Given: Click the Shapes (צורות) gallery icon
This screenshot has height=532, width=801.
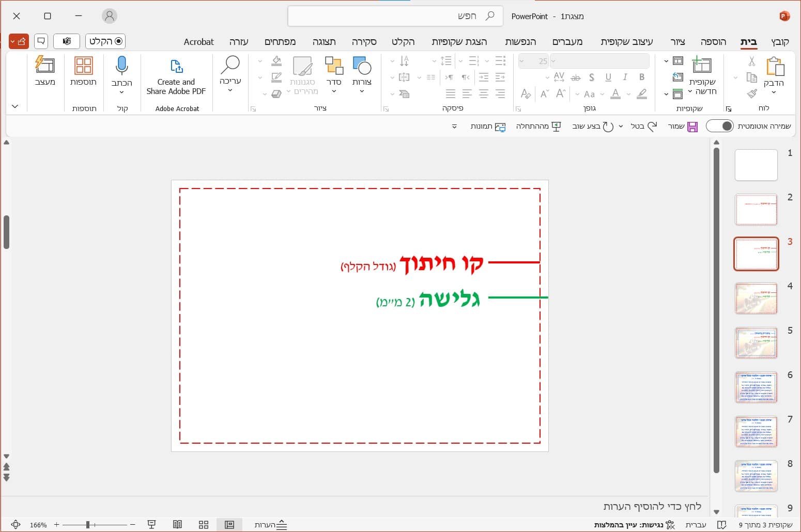Looking at the screenshot, I should pyautogui.click(x=362, y=66).
